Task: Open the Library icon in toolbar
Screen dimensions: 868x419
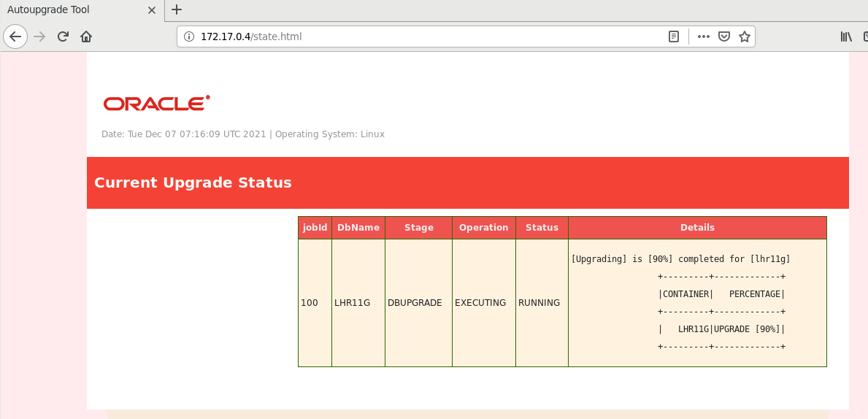Action: (x=846, y=36)
